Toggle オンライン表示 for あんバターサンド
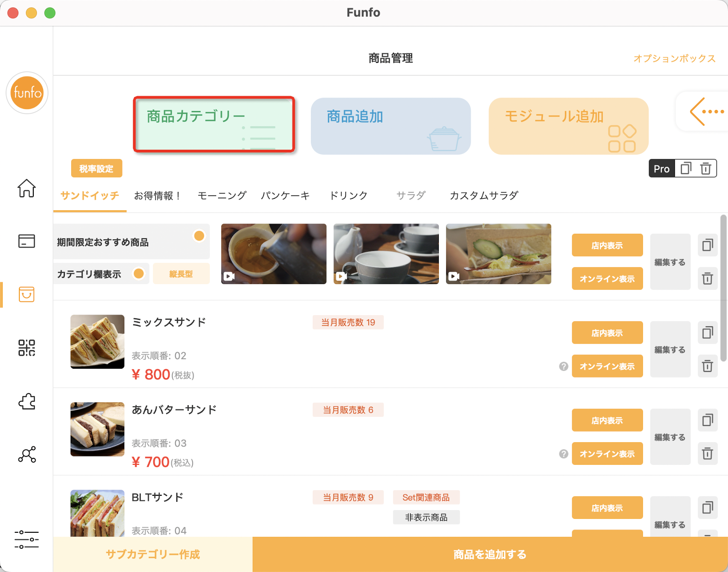 pos(607,454)
